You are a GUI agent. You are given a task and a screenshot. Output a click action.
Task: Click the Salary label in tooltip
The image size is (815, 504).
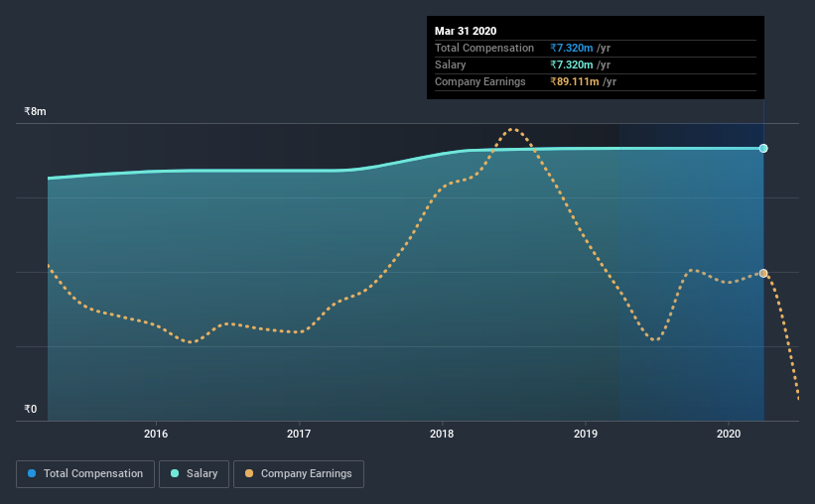pyautogui.click(x=450, y=64)
